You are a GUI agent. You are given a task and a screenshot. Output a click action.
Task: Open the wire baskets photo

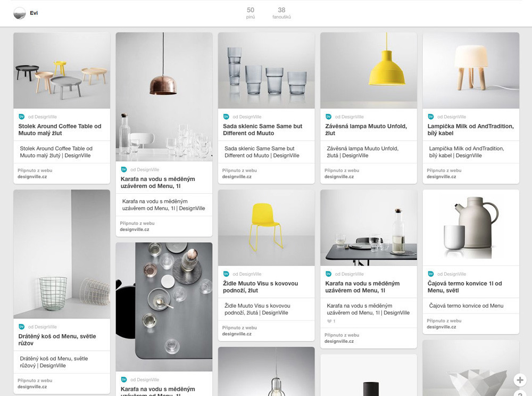[62, 254]
